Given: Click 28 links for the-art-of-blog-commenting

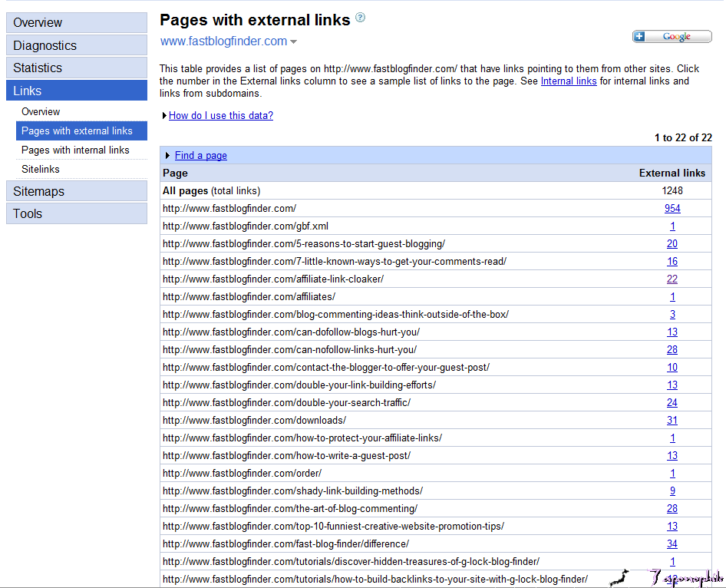Looking at the screenshot, I should point(672,508).
